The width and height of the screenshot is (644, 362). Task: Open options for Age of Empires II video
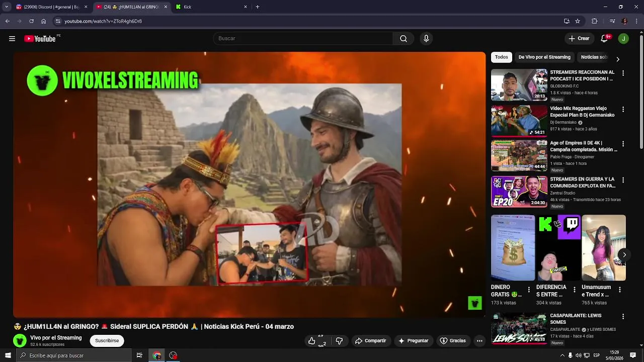pos(623,144)
